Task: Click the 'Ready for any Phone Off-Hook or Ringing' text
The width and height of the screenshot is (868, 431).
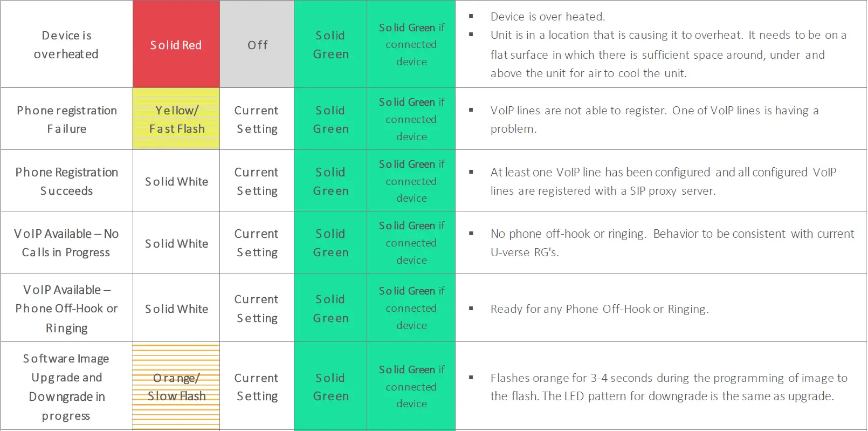Action: click(x=599, y=309)
